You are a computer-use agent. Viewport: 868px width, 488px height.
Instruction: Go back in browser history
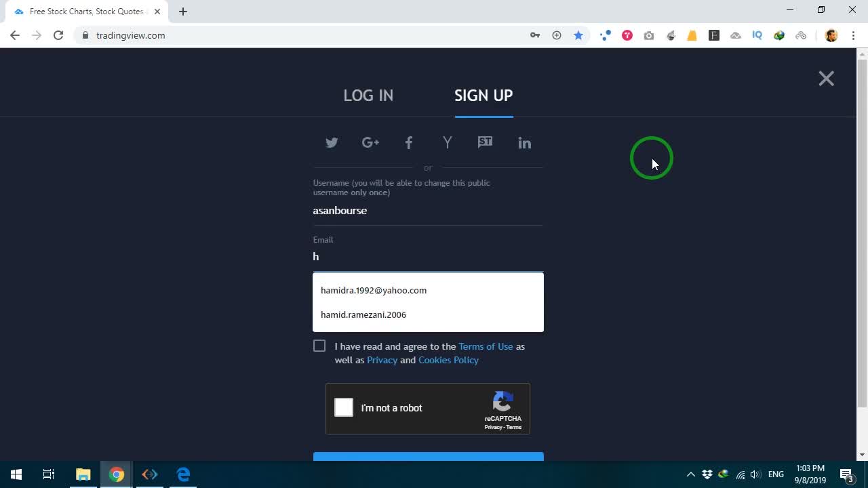pos(15,35)
